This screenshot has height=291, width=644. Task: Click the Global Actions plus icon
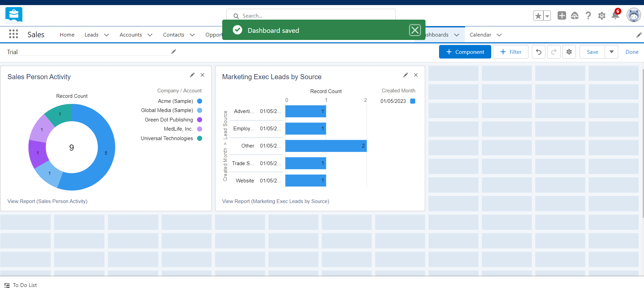point(562,16)
